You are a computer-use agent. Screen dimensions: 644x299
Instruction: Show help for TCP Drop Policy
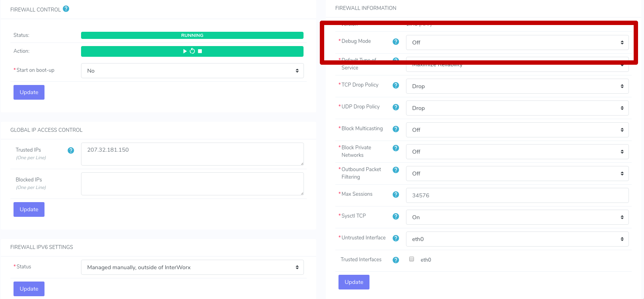[396, 85]
